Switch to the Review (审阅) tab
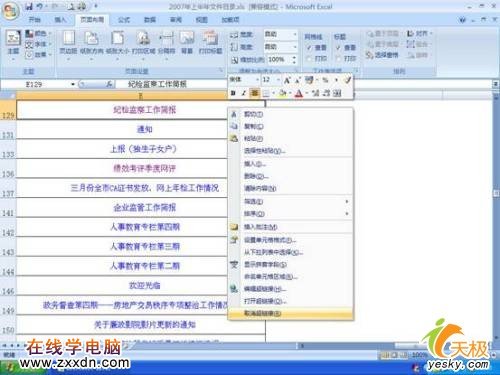This screenshot has width=500, height=375. (176, 20)
